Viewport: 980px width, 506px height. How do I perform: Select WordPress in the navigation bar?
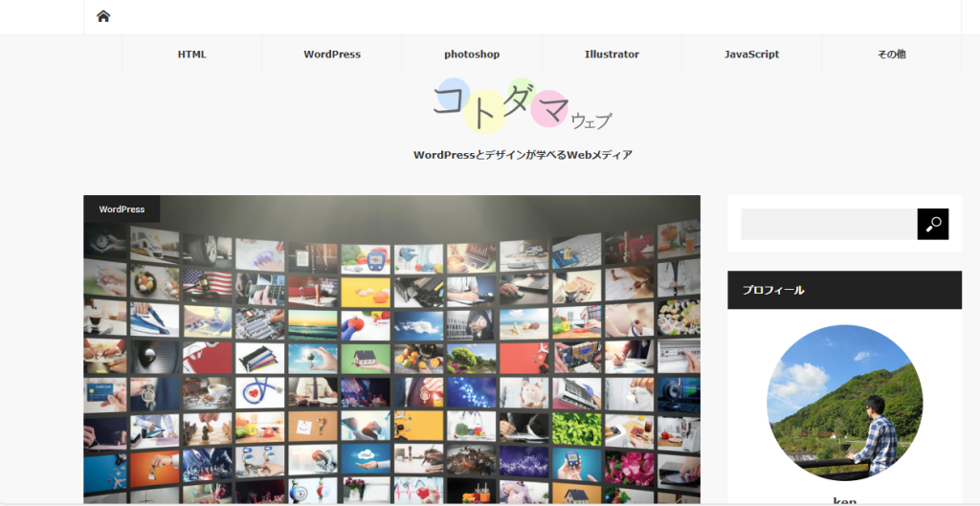pyautogui.click(x=332, y=55)
